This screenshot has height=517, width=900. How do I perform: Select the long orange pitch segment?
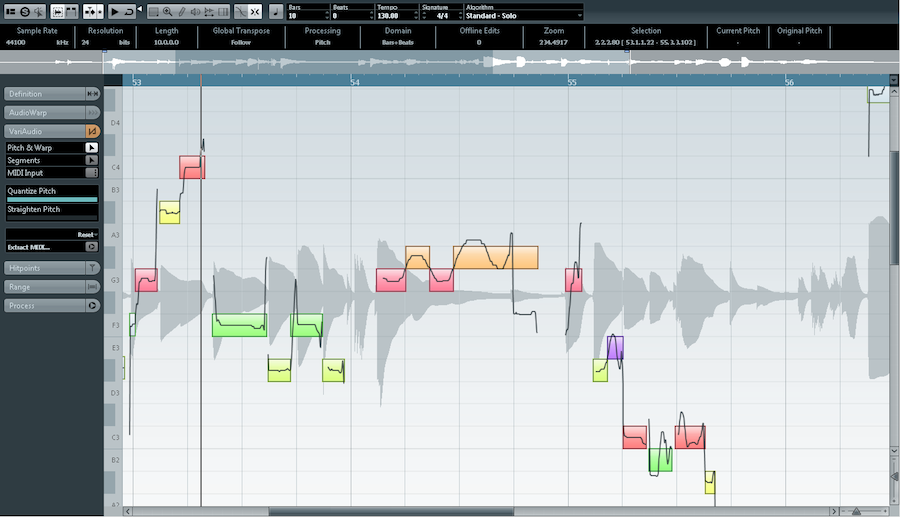495,258
